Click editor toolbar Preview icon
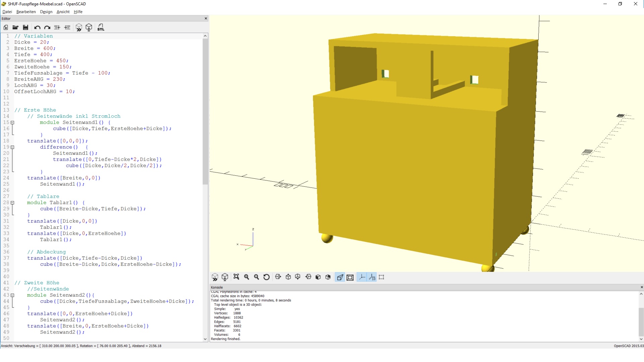This screenshot has height=362, width=644. [x=79, y=27]
